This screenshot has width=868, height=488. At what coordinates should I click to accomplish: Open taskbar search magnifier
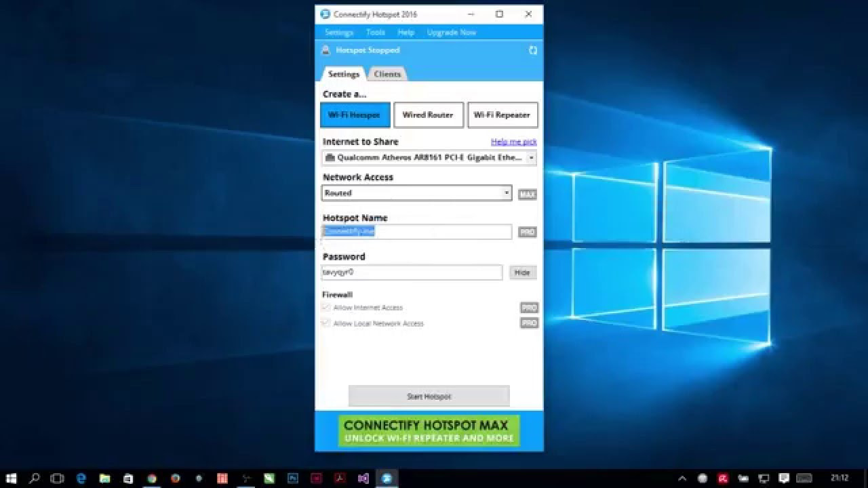click(x=35, y=478)
